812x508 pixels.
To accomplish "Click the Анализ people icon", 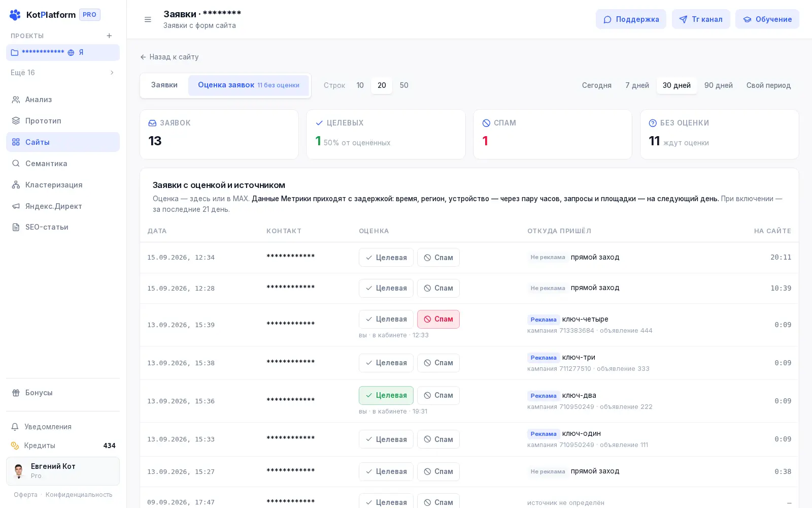I will tap(16, 100).
